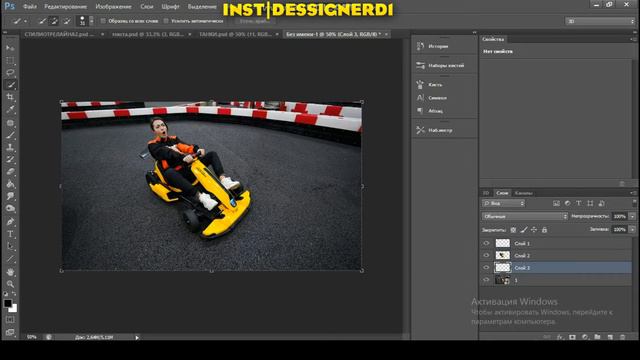Click the add to selection icon in options bar

[54, 21]
